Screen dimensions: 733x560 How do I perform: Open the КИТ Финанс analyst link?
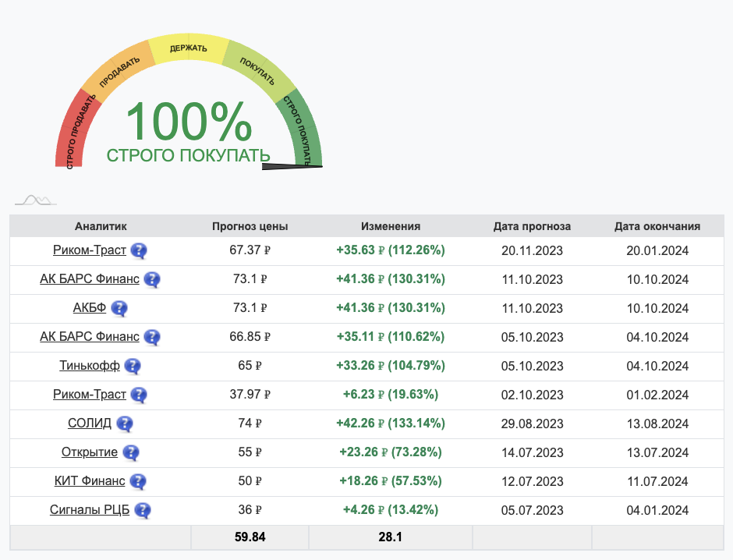90,481
